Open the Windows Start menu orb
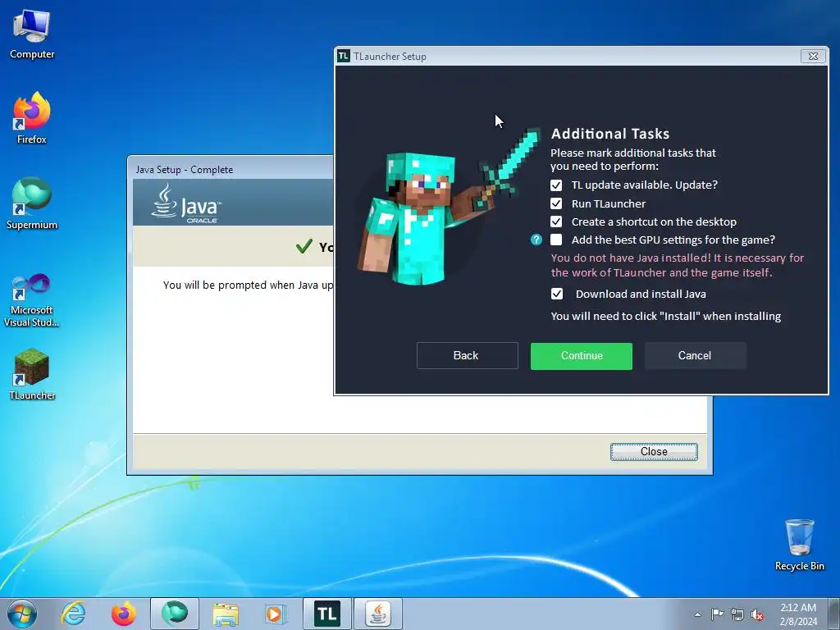This screenshot has width=840, height=630. pos(22,614)
